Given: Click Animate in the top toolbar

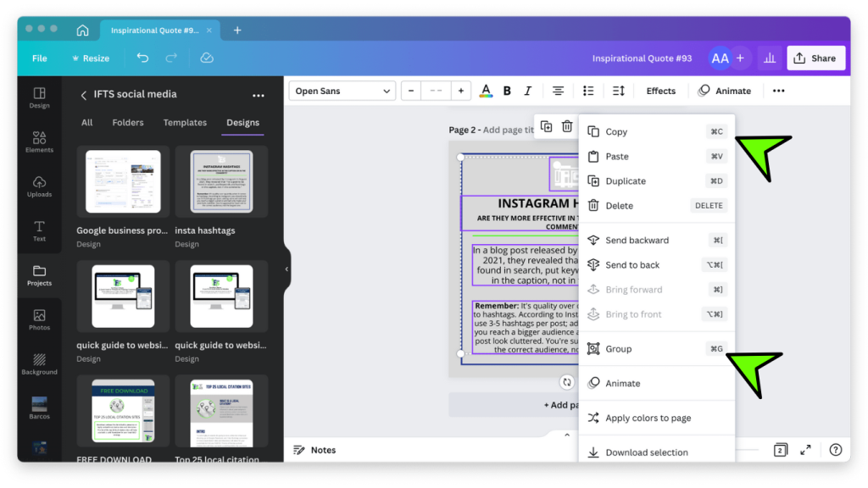Looking at the screenshot, I should coord(725,91).
